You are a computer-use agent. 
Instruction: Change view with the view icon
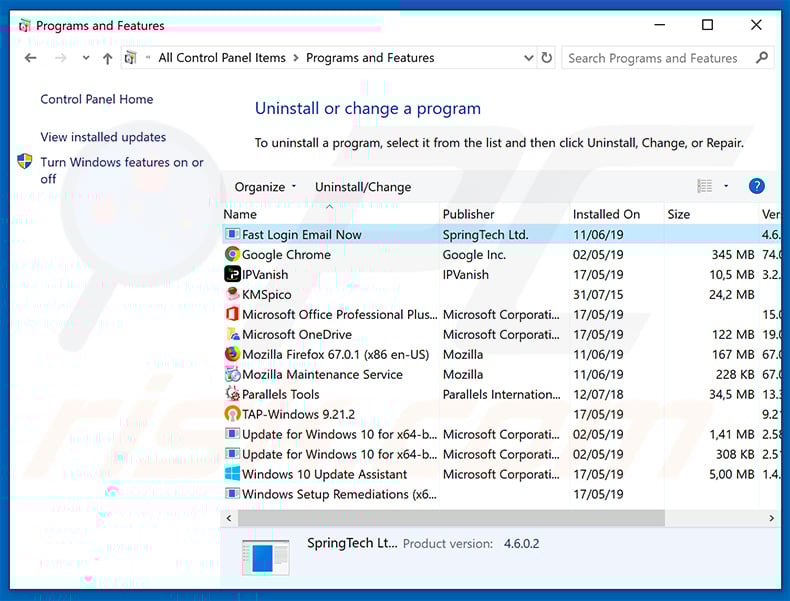(x=704, y=186)
